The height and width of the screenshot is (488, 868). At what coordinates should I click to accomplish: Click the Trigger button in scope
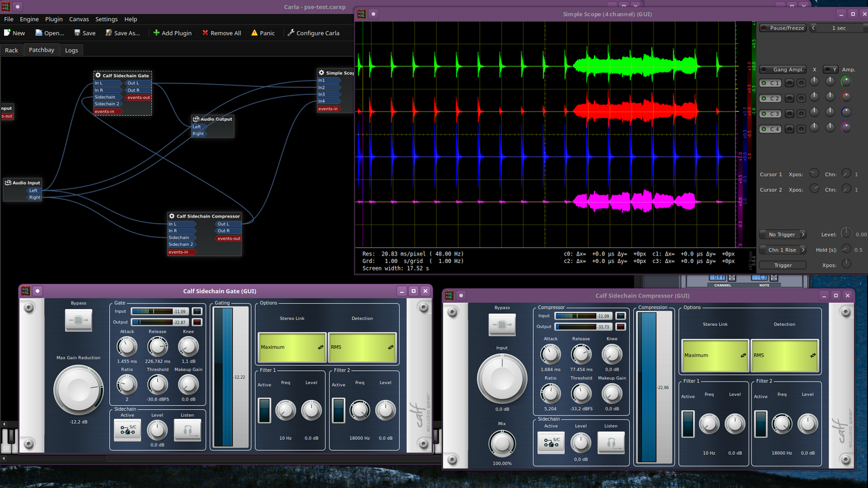click(782, 265)
